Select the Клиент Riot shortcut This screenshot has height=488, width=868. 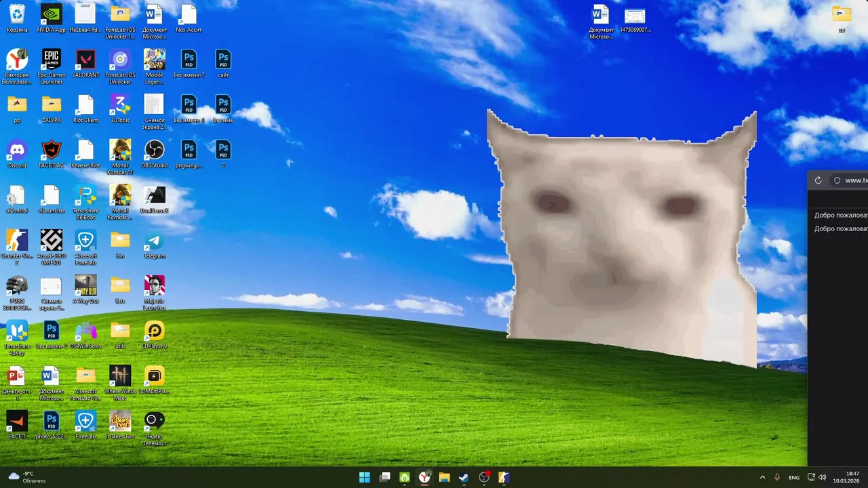[x=85, y=154]
